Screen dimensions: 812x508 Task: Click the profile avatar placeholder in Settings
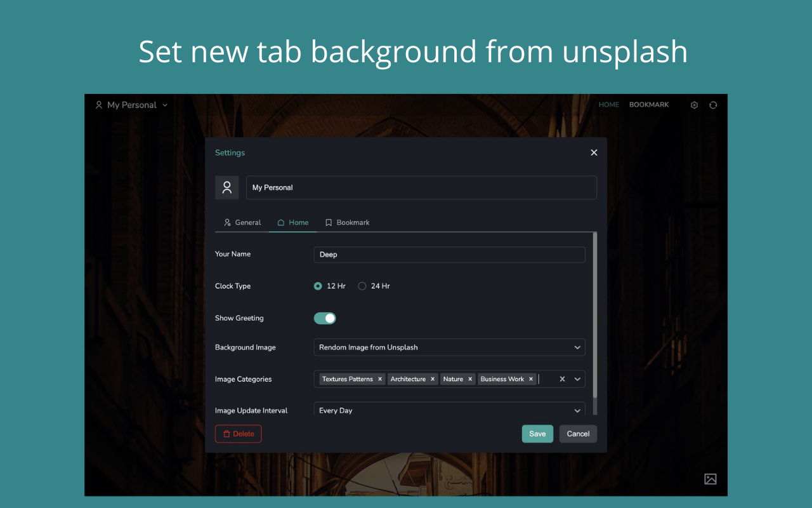[x=226, y=187]
